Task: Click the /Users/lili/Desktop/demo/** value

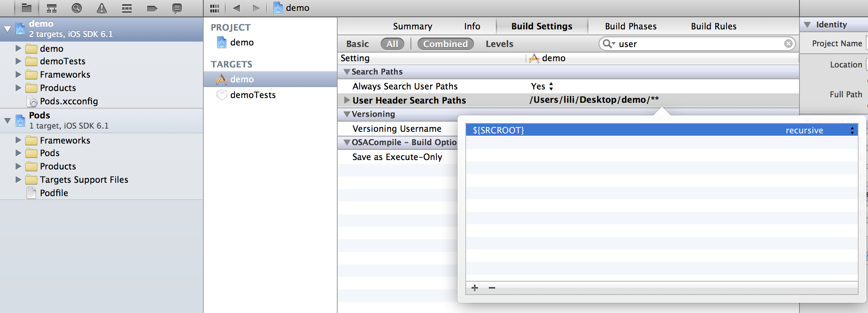Action: point(594,100)
